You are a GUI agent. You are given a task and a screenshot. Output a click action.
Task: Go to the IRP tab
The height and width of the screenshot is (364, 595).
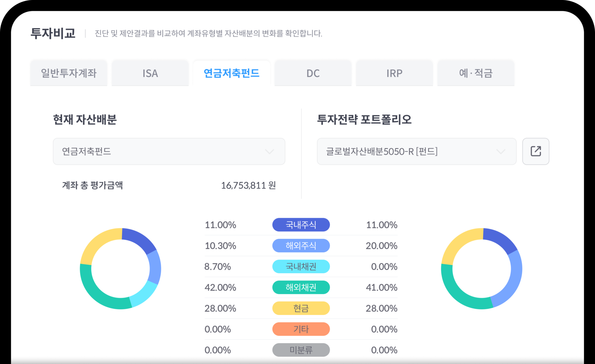tap(394, 73)
